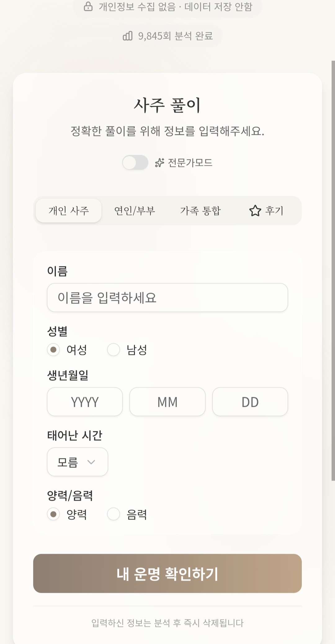The width and height of the screenshot is (335, 644).
Task: Click the 내 운명 확인하기 button
Action: click(x=167, y=574)
